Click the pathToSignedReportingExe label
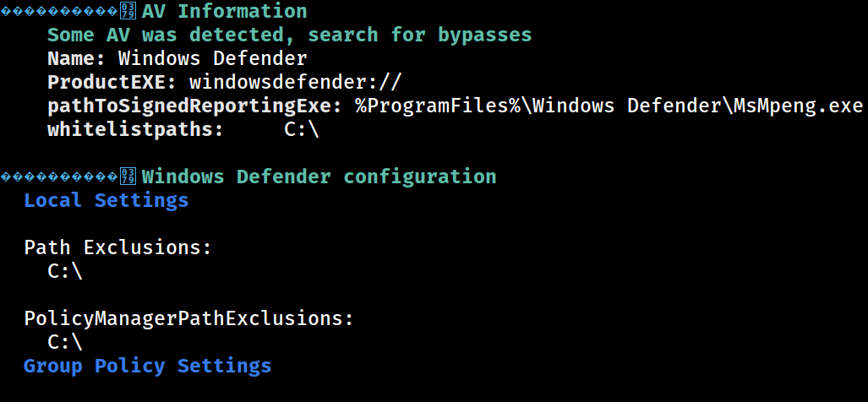This screenshot has width=868, height=402. click(x=195, y=106)
